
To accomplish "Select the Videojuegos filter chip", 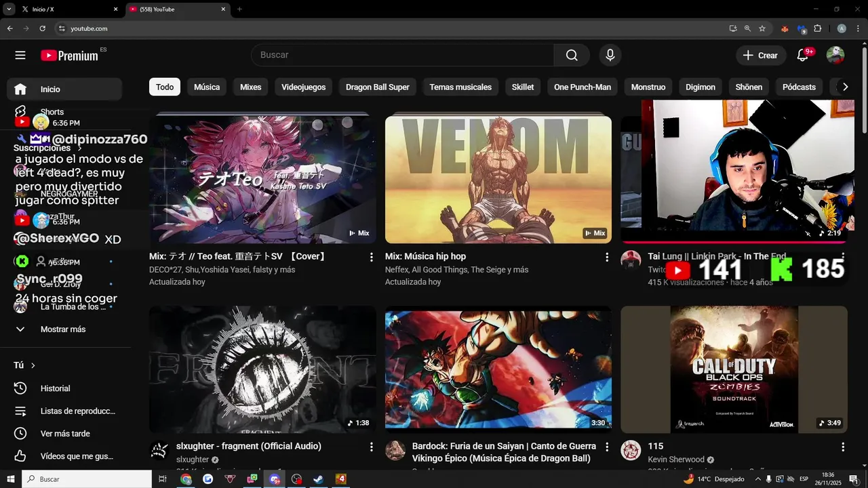I will click(303, 87).
